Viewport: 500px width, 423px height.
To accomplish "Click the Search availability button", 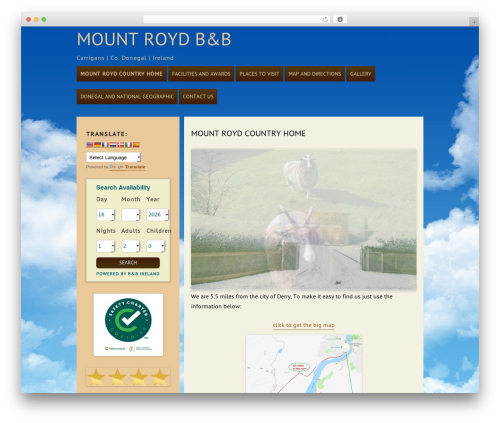I will (128, 263).
